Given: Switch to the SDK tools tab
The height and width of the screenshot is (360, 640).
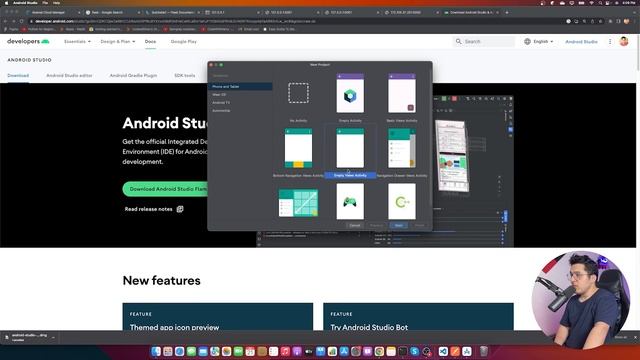Looking at the screenshot, I should pyautogui.click(x=184, y=76).
